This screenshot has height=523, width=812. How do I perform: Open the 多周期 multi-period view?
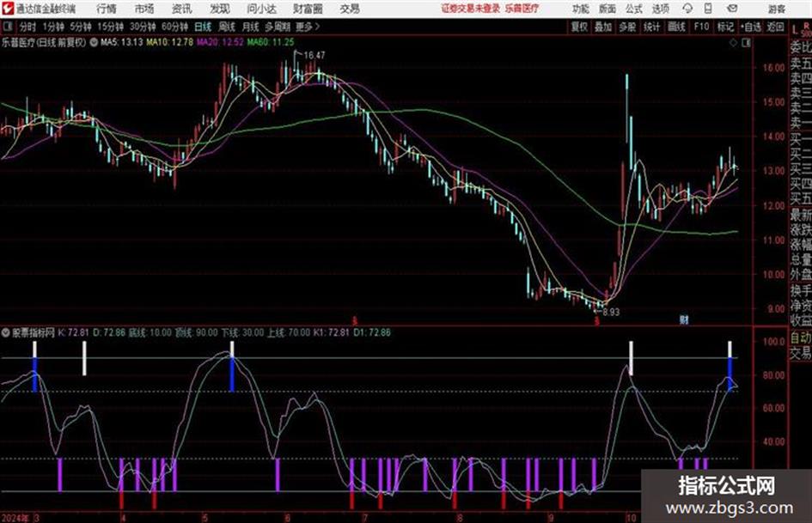click(x=278, y=27)
